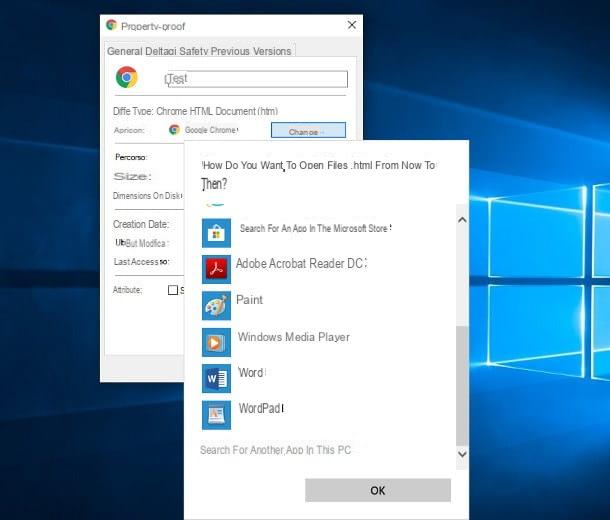Click the Change button in Properties
The image size is (610, 520).
(x=308, y=130)
